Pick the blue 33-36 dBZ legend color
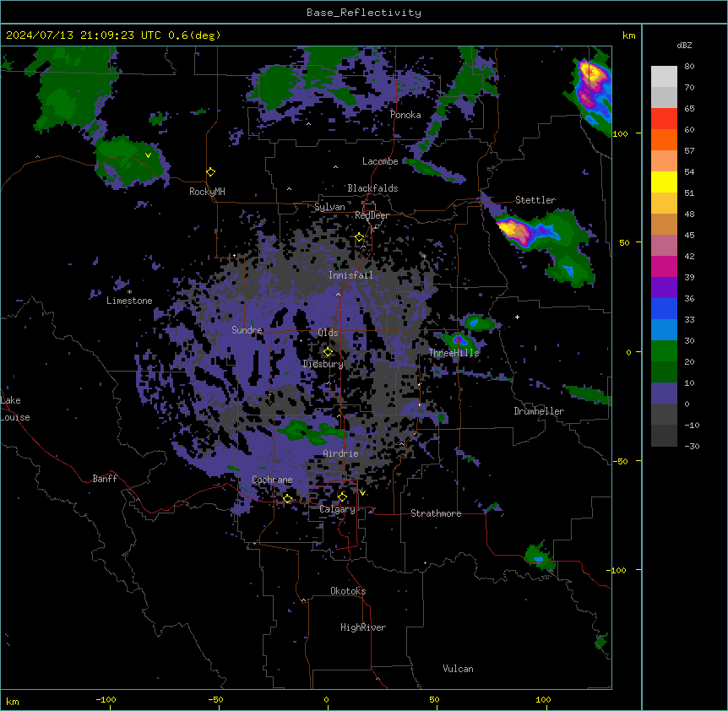 664,309
